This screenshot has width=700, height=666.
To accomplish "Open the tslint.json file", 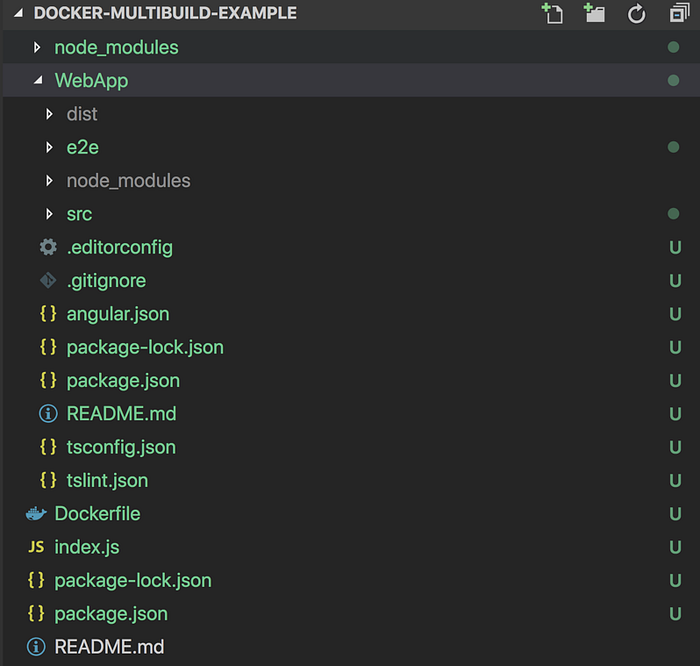I will [107, 480].
